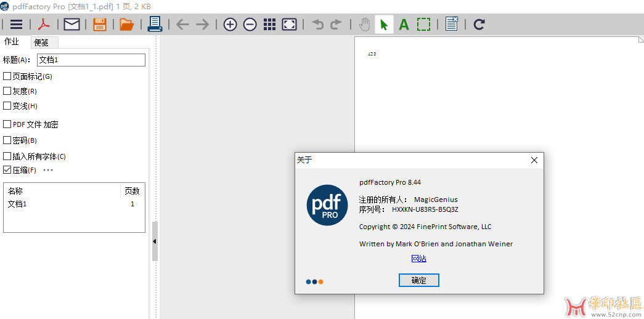Screen dimensions: 644x319
Task: Close the 关于 dialog
Action: point(534,161)
